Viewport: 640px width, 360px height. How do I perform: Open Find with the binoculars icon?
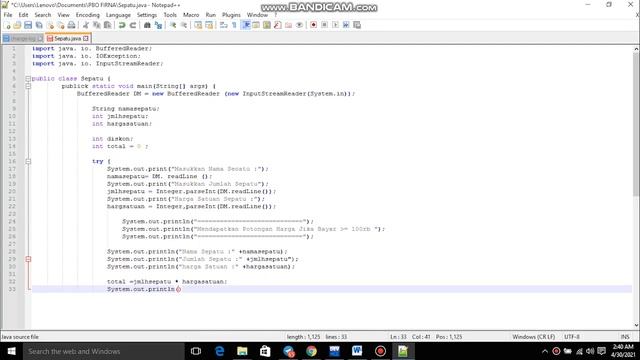pos(147,25)
